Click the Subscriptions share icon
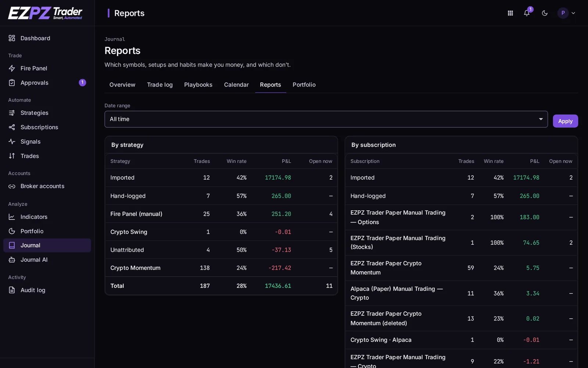The height and width of the screenshot is (368, 588). pos(12,127)
